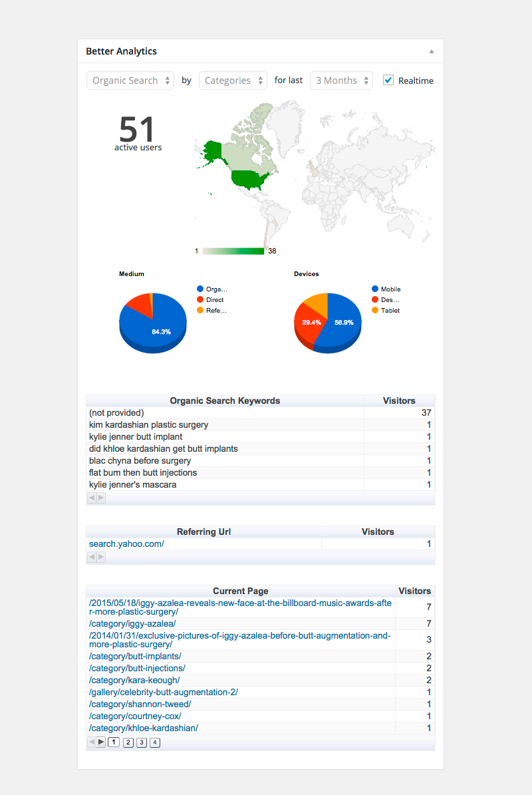The image size is (532, 795).
Task: Select 'blac chyna before surgery' row
Action: pyautogui.click(x=261, y=460)
